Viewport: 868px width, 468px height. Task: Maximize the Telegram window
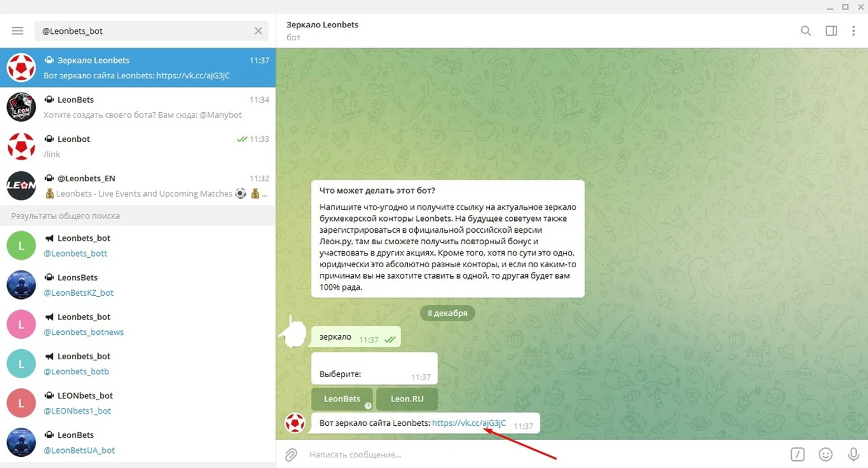coord(845,7)
